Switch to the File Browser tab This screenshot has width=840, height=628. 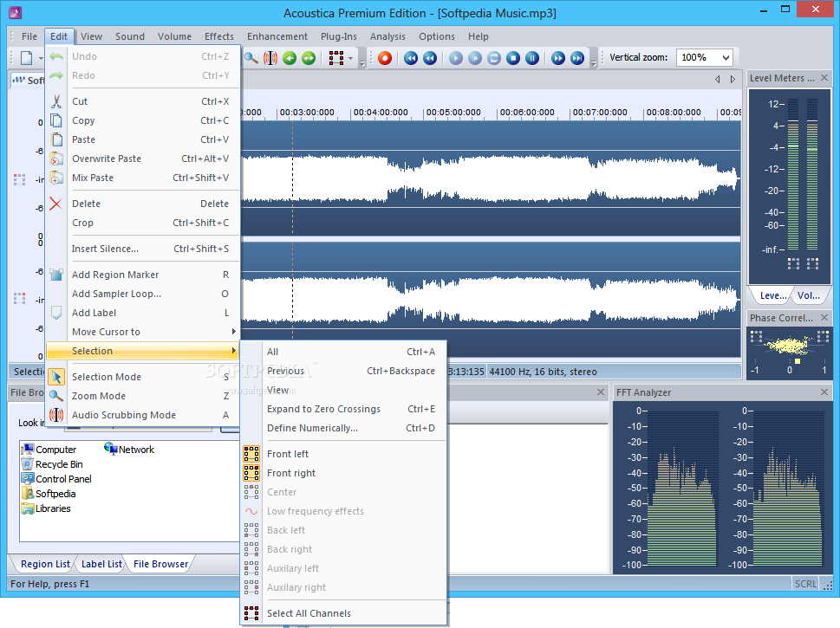point(160,564)
